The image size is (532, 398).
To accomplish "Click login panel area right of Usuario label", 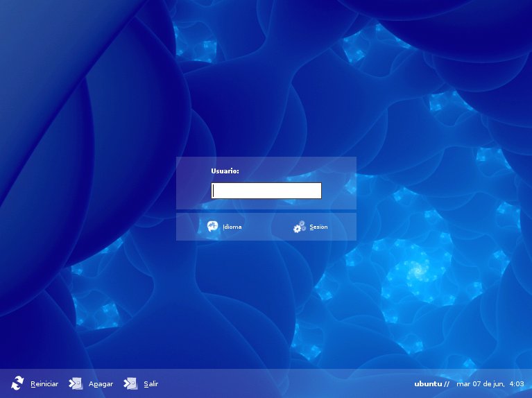I will [x=298, y=171].
